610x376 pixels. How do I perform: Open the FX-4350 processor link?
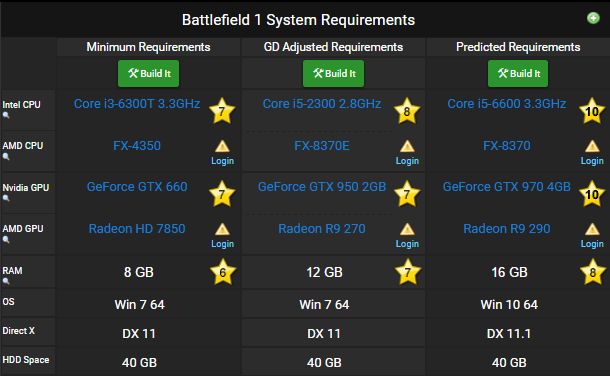pos(137,146)
